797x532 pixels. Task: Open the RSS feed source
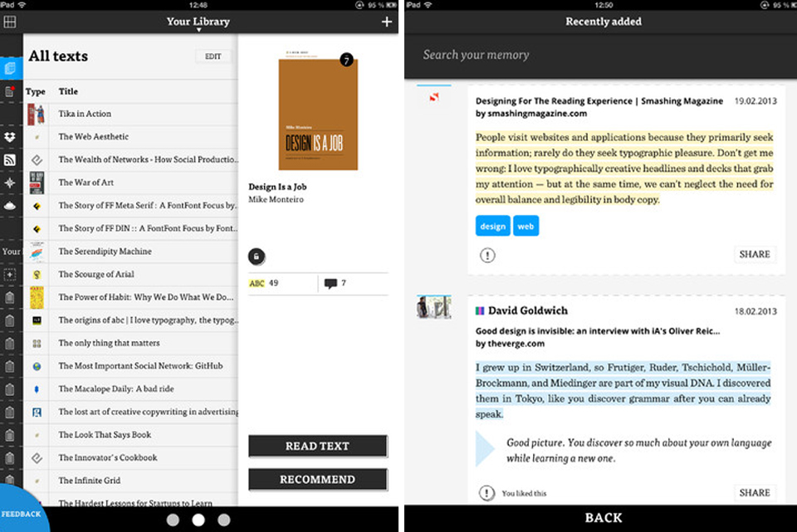[10, 160]
